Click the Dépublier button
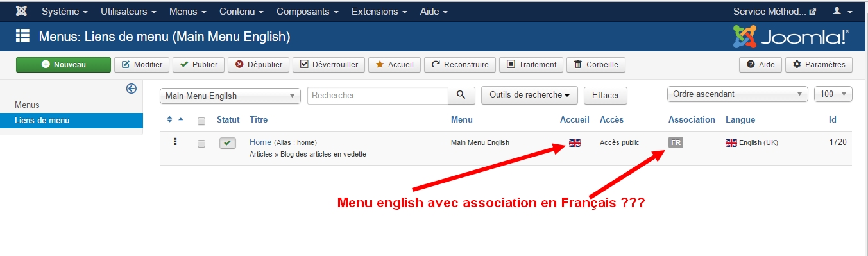The width and height of the screenshot is (868, 256). [x=259, y=64]
